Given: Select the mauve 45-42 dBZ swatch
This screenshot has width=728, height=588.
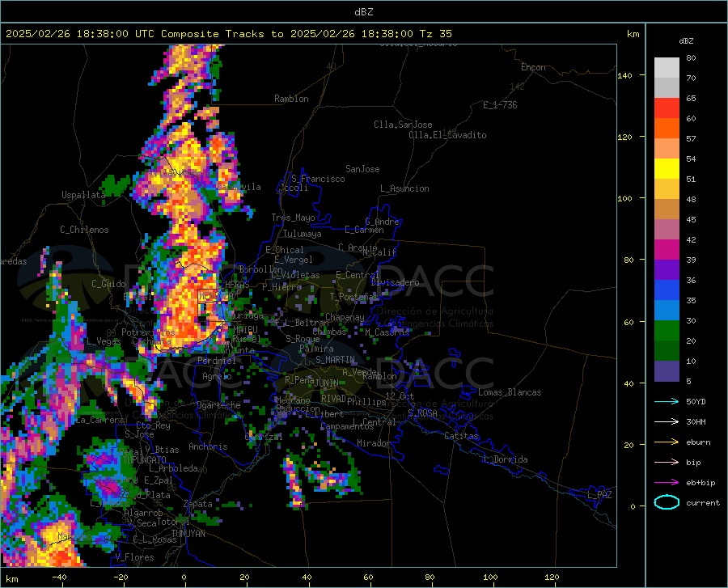Looking at the screenshot, I should click(667, 230).
